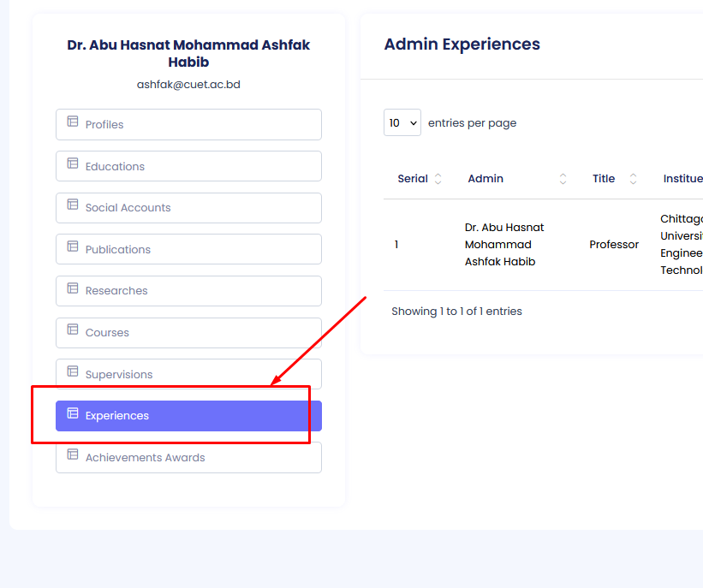The image size is (703, 588).
Task: Go to Educations section
Action: point(188,166)
